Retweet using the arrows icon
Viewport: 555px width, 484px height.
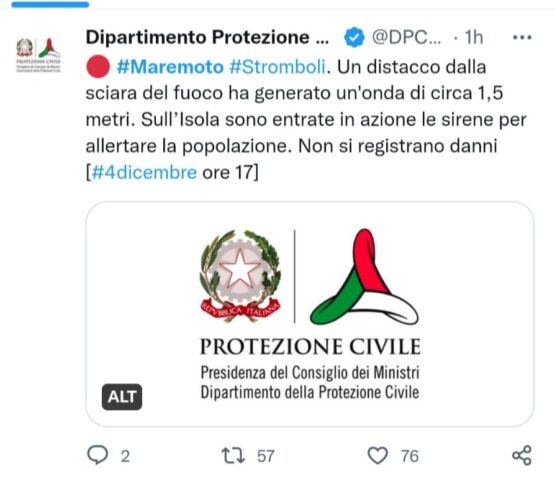[x=233, y=455]
